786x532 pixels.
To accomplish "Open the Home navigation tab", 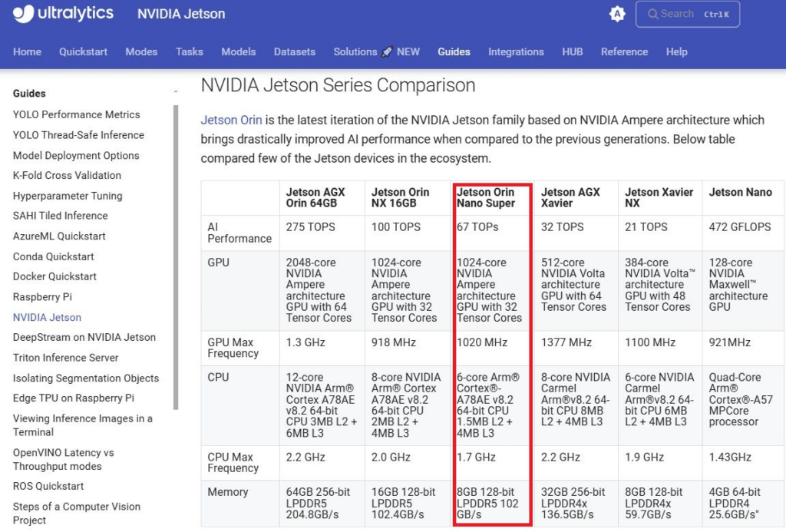I will (x=27, y=51).
